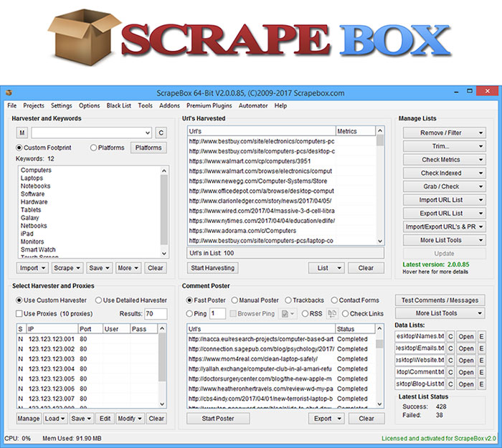Click the C button beside the footprint field

[161, 133]
